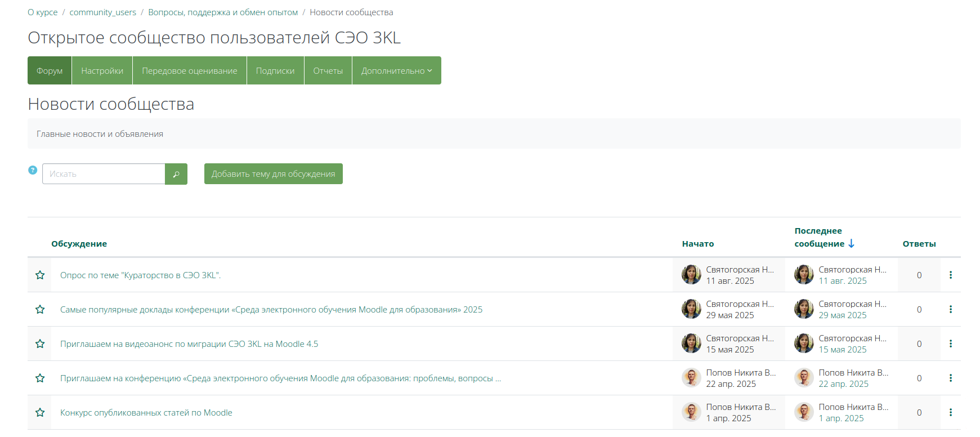Click community_users breadcrumb link

point(102,12)
